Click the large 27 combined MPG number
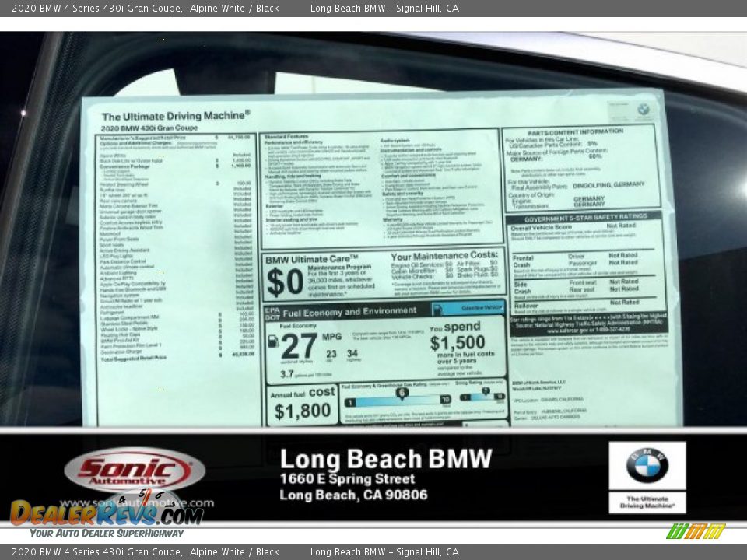The height and width of the screenshot is (560, 747). [x=299, y=346]
